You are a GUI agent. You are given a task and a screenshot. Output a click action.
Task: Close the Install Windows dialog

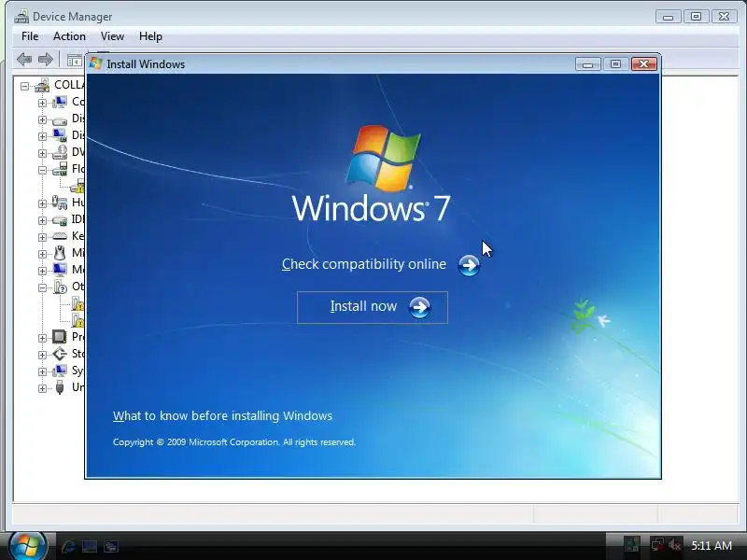pos(643,63)
